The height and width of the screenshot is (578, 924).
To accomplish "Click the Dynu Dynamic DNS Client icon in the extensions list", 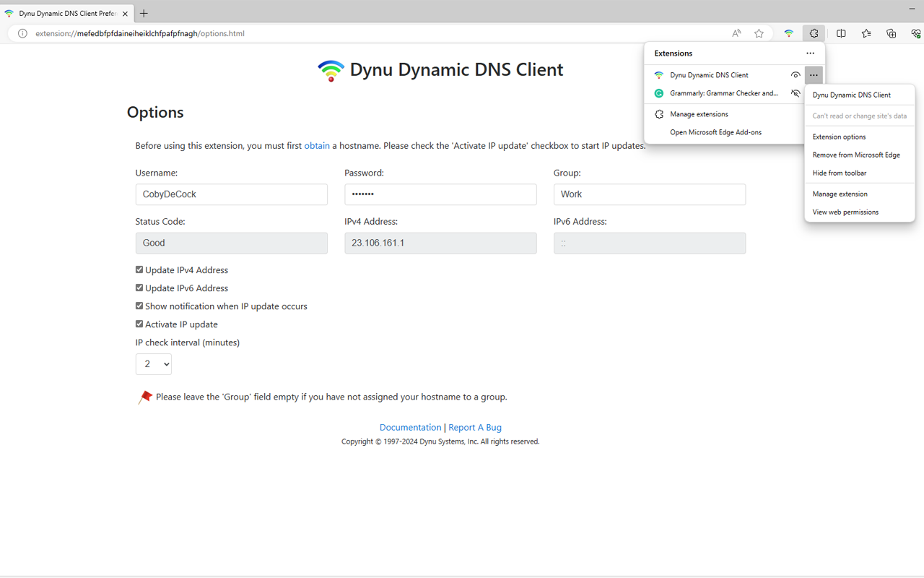I will (658, 75).
